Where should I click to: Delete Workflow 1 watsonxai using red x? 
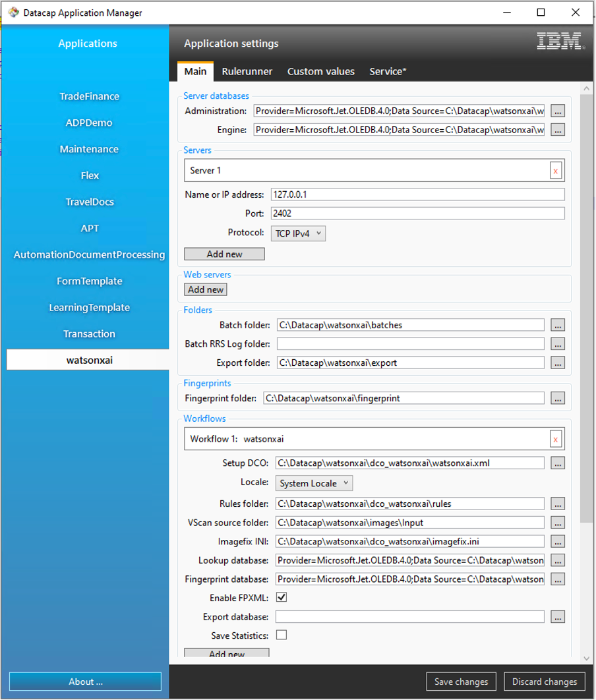tap(555, 439)
